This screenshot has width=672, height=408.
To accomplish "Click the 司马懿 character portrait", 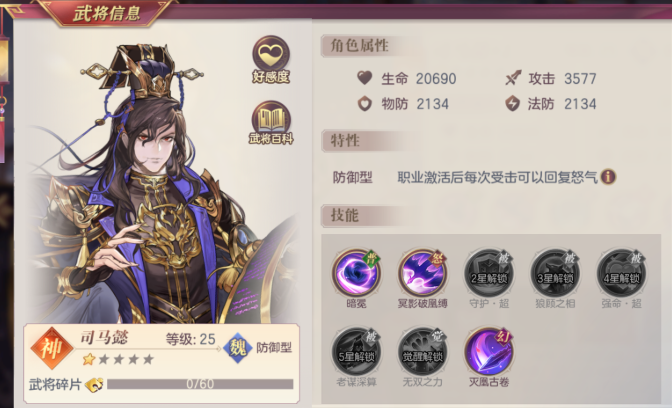I will [x=163, y=182].
